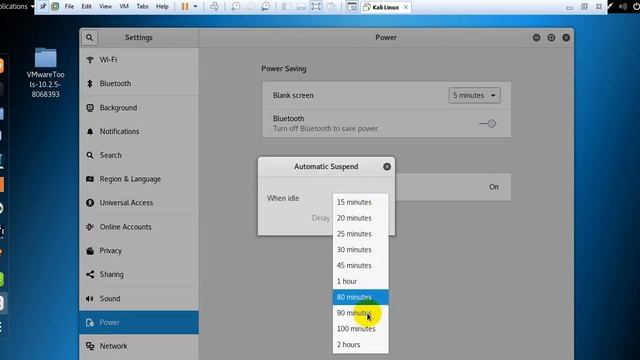The image size is (640, 360).
Task: Open the File menu in VMware
Action: 69,7
